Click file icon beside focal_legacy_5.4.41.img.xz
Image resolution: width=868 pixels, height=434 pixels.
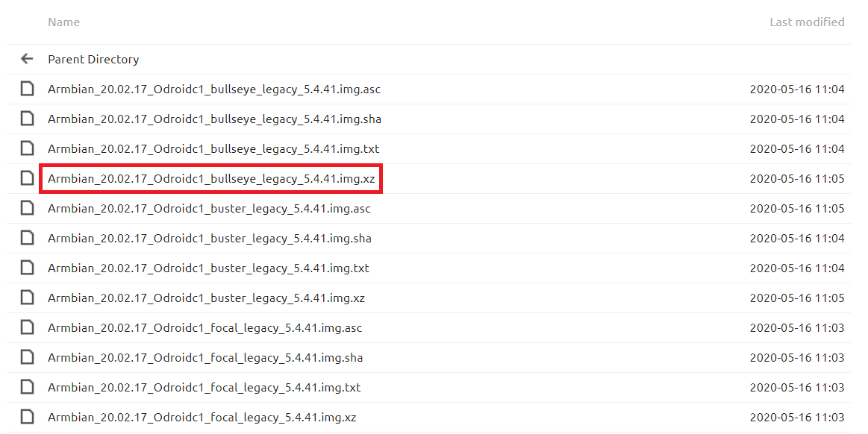[27, 418]
